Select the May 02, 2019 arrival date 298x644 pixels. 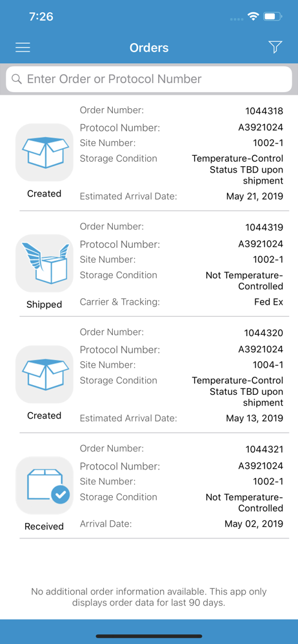(x=254, y=524)
